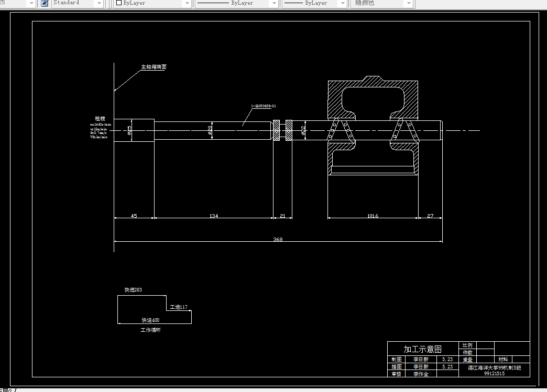
Task: Click the name 李目新 in 制图 row
Action: pos(421,359)
